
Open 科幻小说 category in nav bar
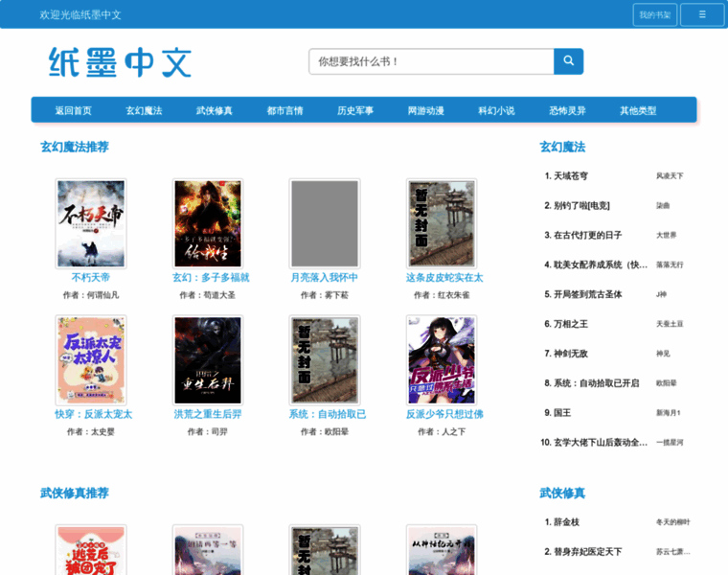(496, 110)
